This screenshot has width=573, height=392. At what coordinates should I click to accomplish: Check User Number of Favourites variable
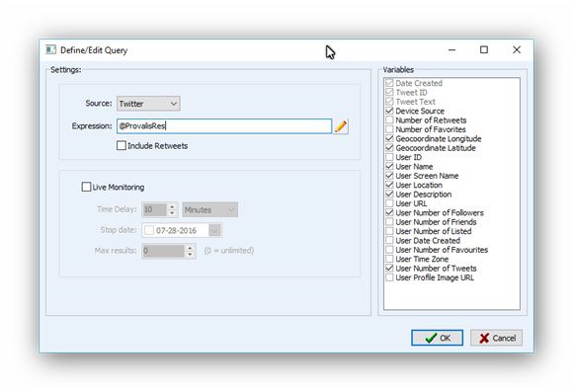pos(389,250)
